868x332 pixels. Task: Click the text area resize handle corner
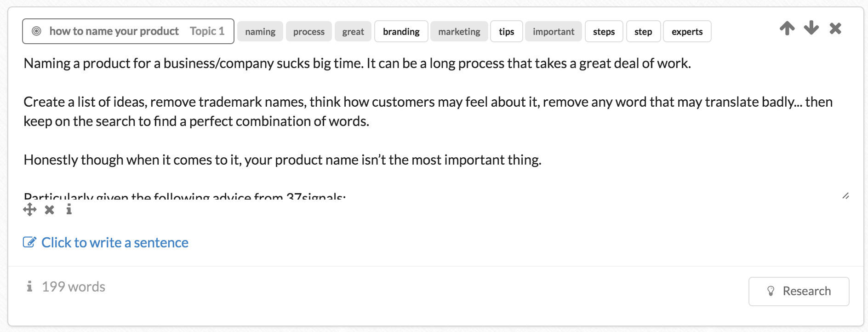845,195
